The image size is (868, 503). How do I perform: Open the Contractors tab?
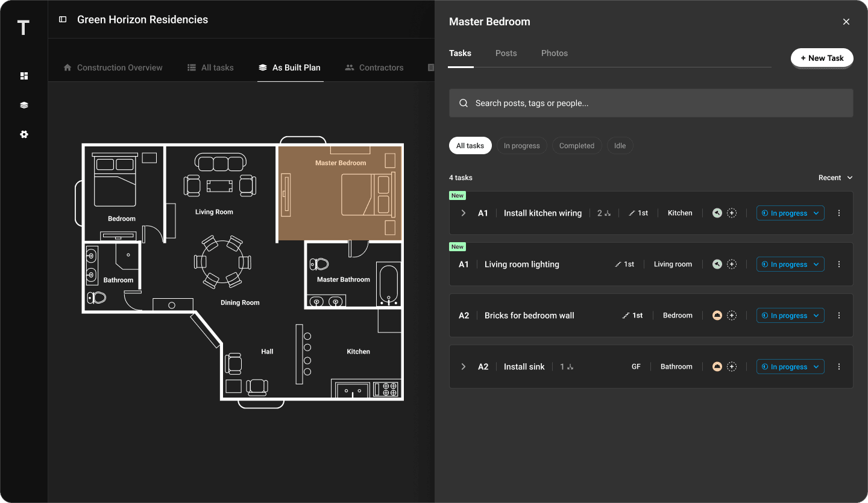[x=374, y=67]
